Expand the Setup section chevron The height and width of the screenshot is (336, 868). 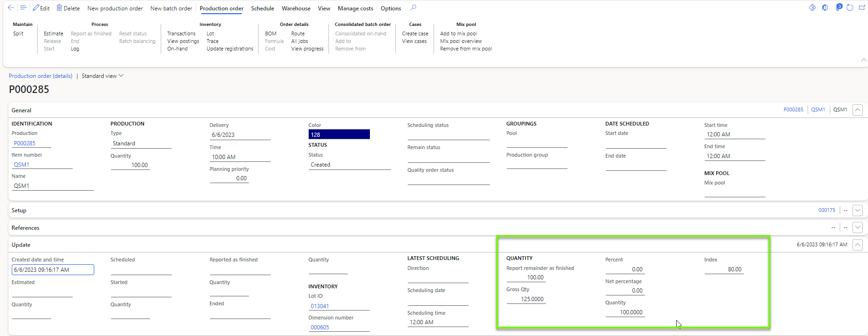pos(858,210)
